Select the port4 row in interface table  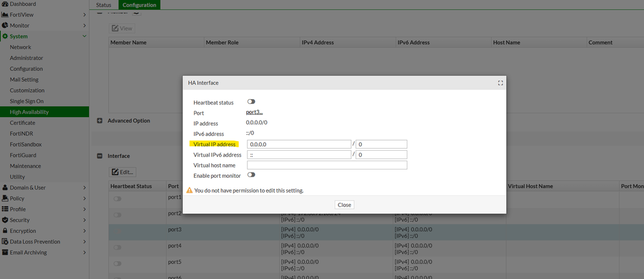(376, 249)
